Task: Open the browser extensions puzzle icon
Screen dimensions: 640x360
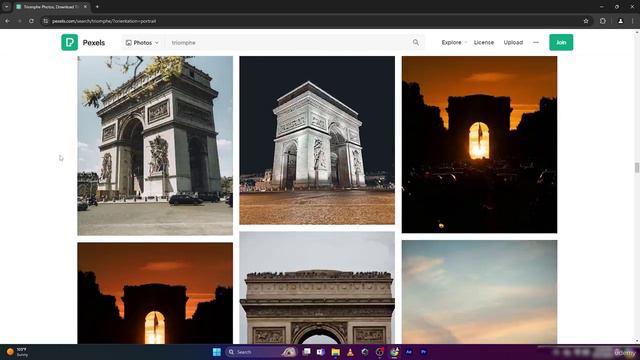Action: pyautogui.click(x=602, y=21)
